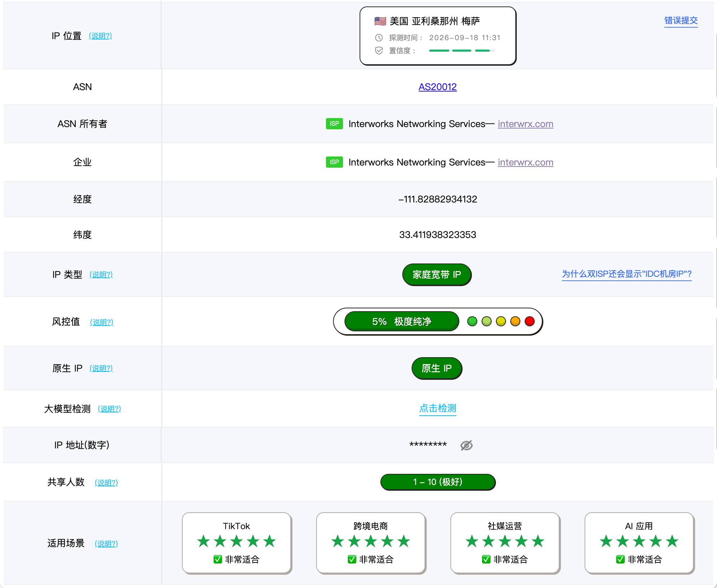Screen dimensions: 717x588
Task: Click the 社媒运营 rating card
Action: click(x=505, y=543)
